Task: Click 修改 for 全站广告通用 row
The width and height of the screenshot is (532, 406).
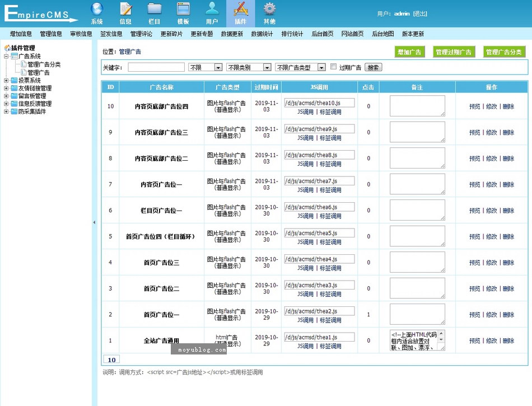Action: pyautogui.click(x=491, y=341)
